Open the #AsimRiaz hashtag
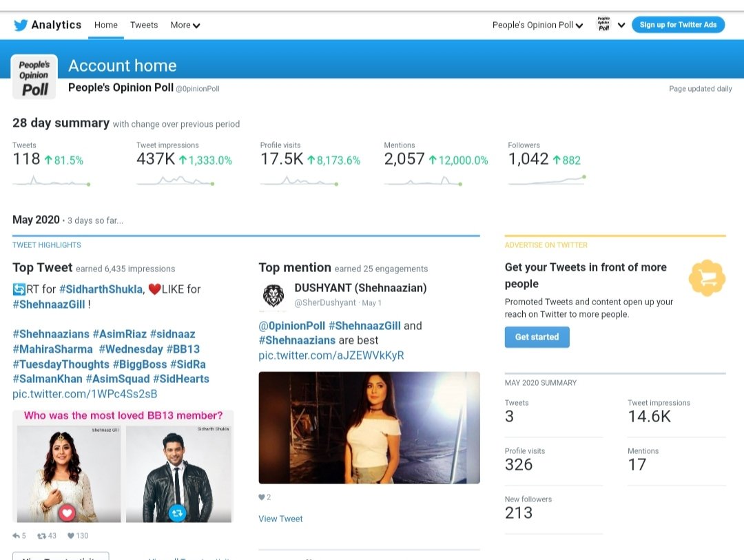Viewport: 744px width, 560px height. [120, 334]
